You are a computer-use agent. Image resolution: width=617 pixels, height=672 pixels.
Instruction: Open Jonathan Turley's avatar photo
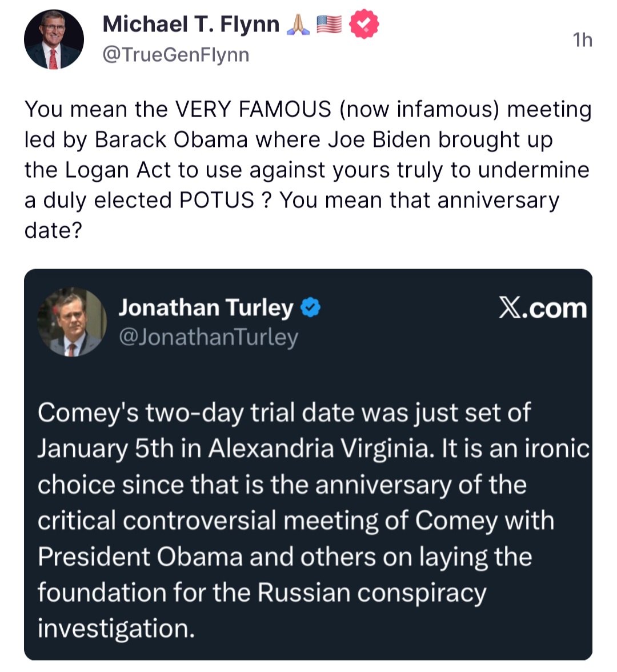72,323
